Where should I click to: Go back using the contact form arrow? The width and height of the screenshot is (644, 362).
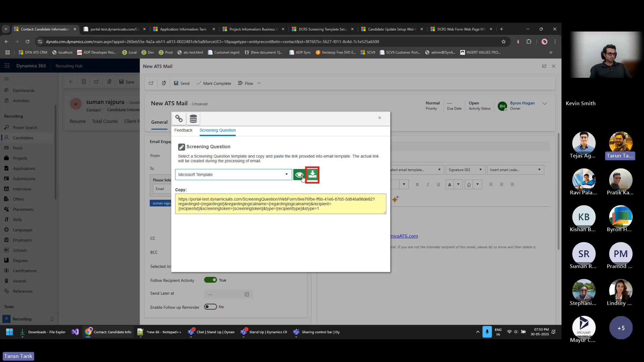71,82
